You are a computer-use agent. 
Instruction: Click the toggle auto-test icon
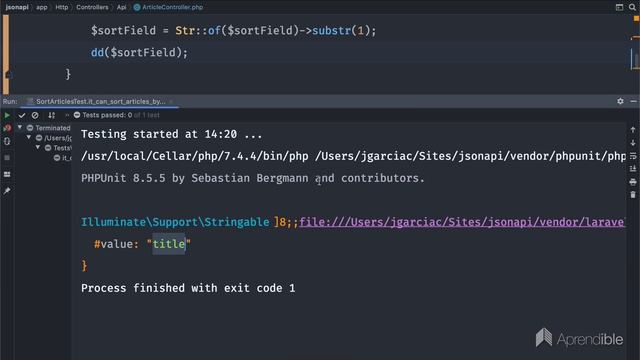pos(7,141)
